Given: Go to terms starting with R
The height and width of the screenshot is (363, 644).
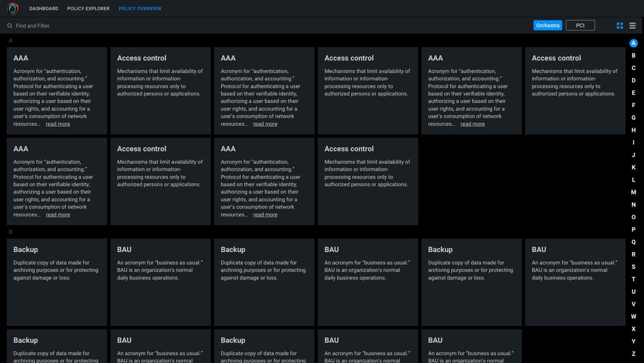Looking at the screenshot, I should point(633,254).
